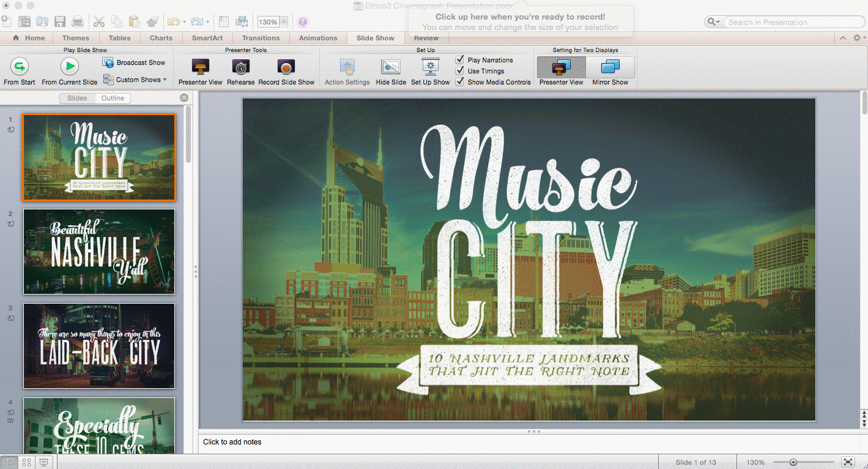
Task: Open the Review tab
Action: tap(426, 38)
